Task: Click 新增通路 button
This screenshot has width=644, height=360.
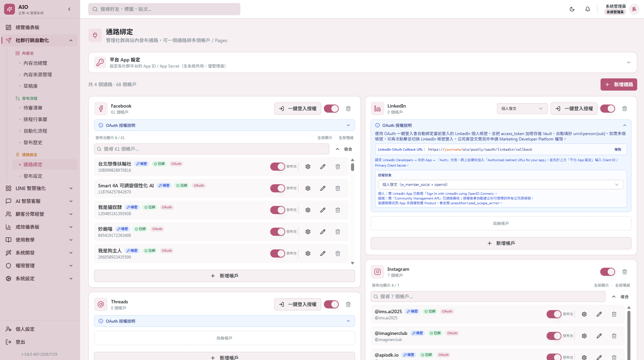Action: pyautogui.click(x=619, y=84)
